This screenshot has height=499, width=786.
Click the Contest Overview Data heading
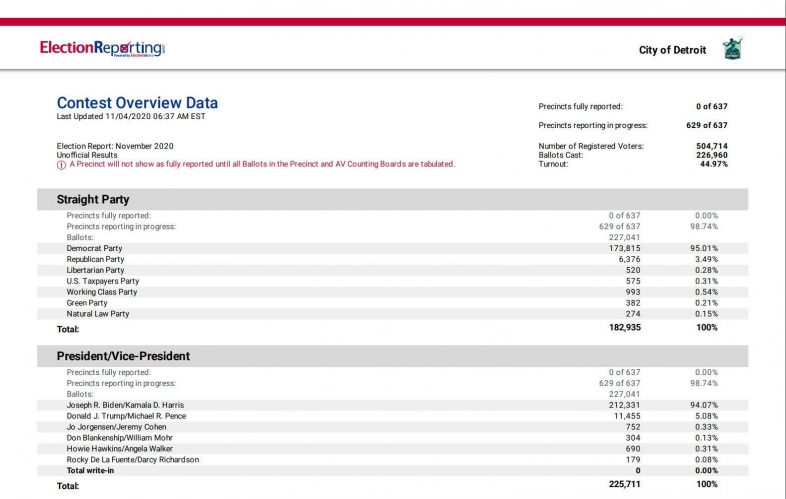(137, 103)
